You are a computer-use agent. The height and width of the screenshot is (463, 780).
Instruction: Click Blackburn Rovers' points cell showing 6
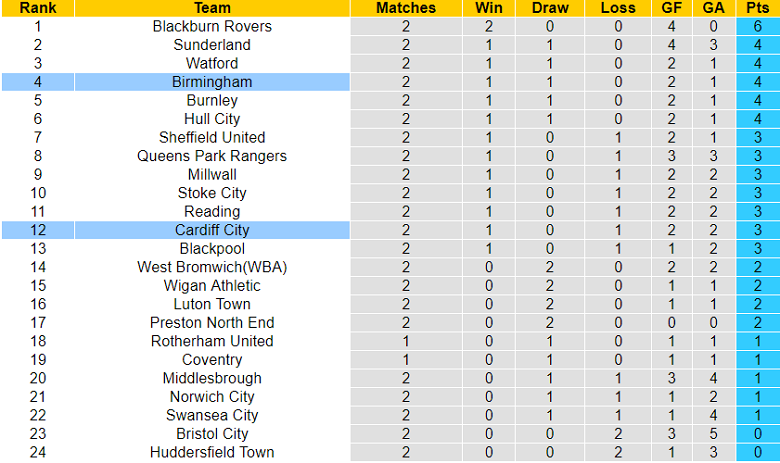[759, 26]
